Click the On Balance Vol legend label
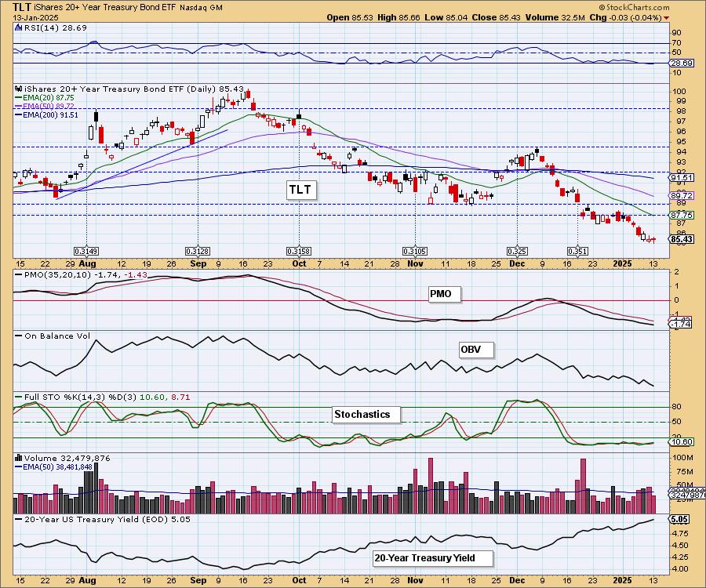Screen dimensions: 706x588 (53, 336)
